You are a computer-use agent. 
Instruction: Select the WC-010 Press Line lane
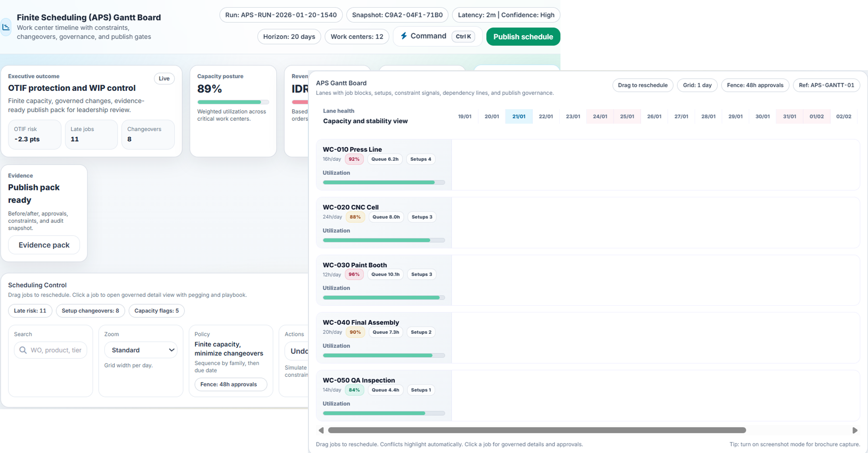tap(352, 149)
